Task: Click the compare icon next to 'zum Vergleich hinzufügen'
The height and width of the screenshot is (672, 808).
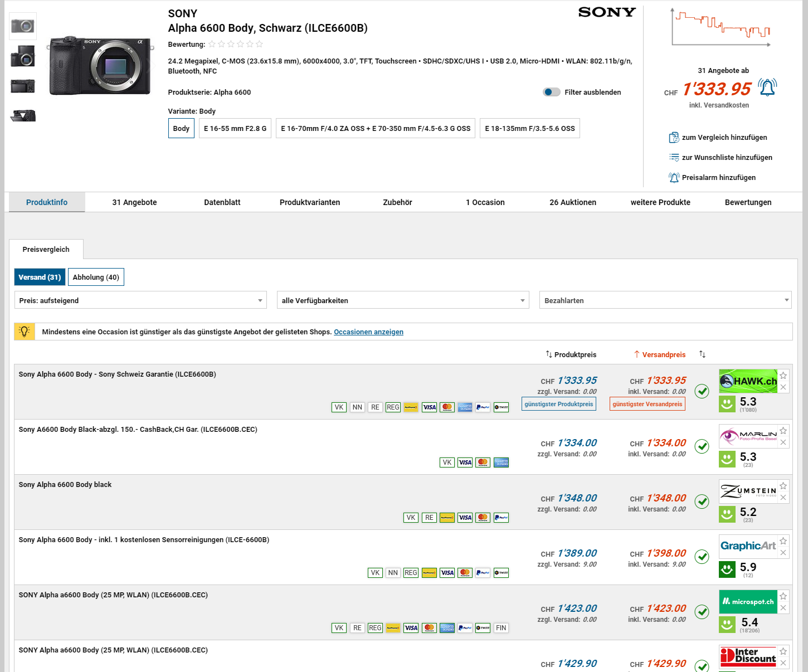Action: pyautogui.click(x=674, y=138)
